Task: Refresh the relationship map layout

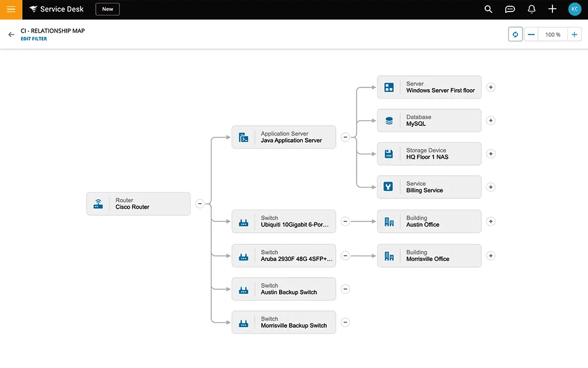Action: click(515, 34)
